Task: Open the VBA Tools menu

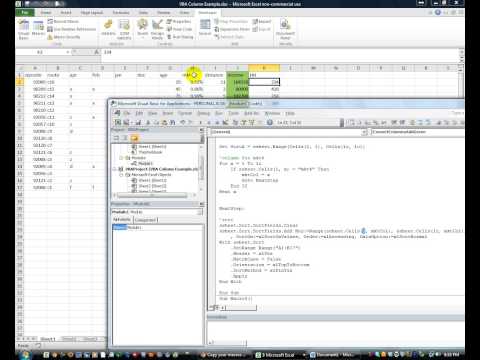Action: [233, 114]
